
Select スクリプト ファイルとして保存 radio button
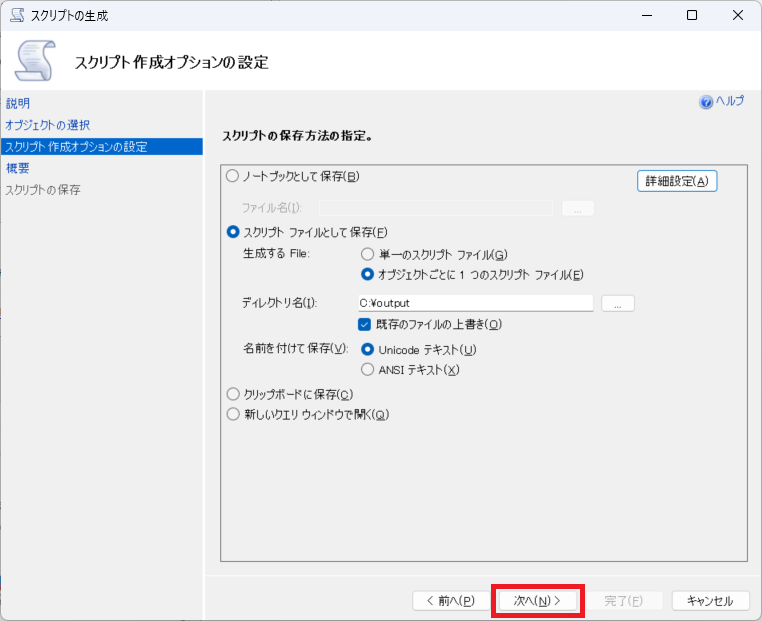click(x=233, y=232)
